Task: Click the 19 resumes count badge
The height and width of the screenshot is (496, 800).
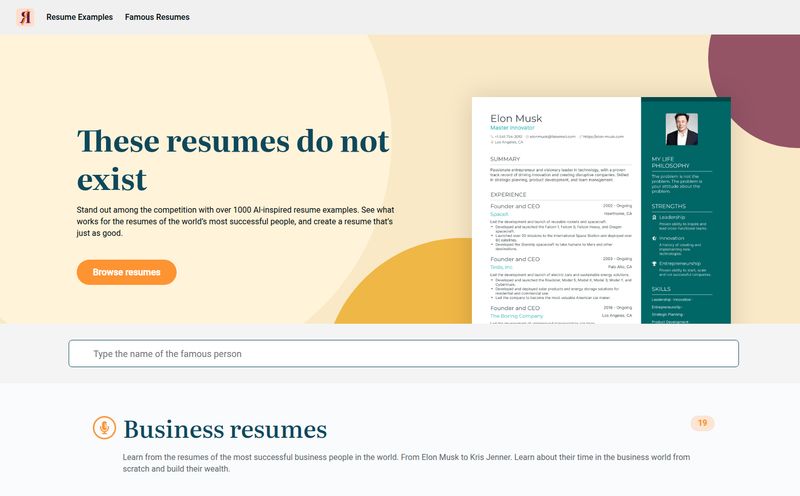Action: tap(703, 423)
